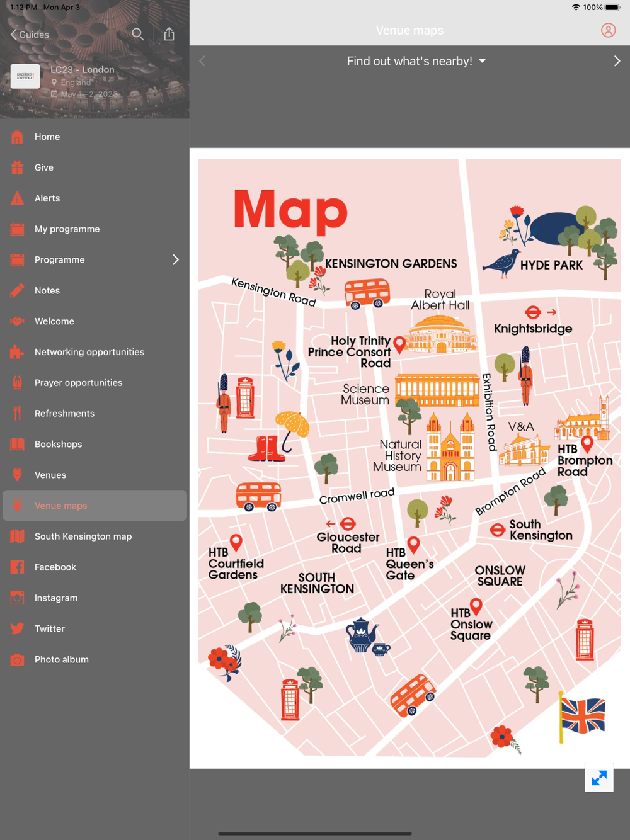Click the Alerts warning triangle icon
Screen dimensions: 630x840
pos(17,198)
